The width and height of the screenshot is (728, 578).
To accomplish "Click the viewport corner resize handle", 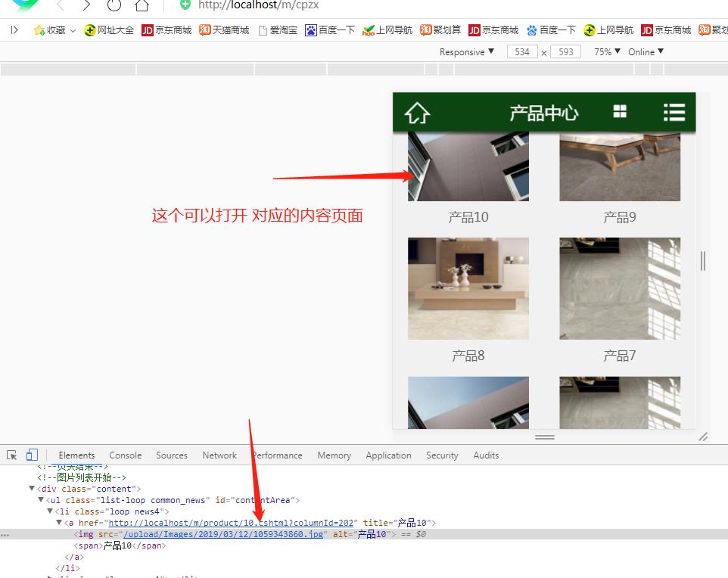I will pos(703,437).
